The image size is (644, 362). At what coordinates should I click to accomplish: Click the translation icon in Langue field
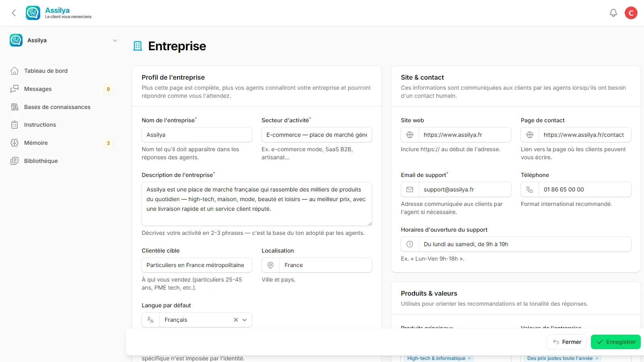[x=151, y=320]
